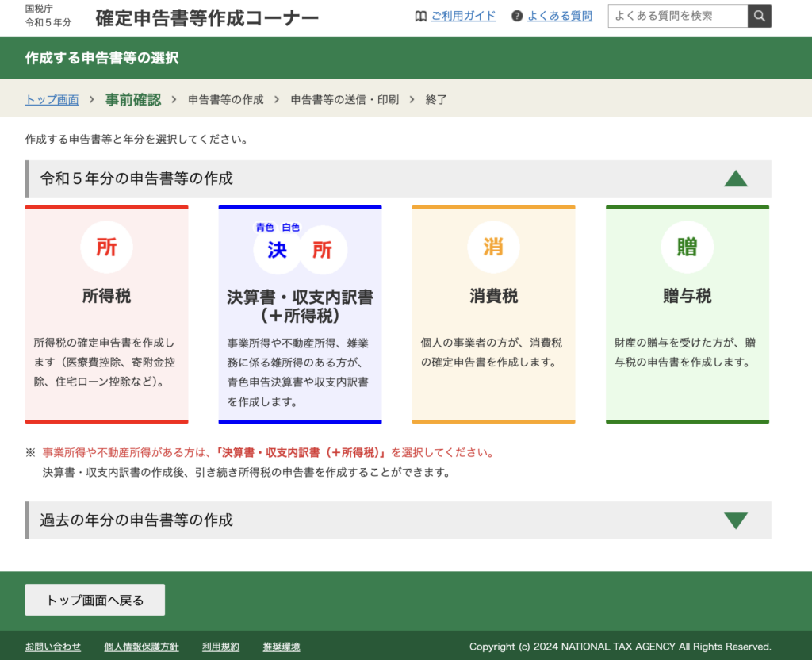Click the blue 決 settlement icon
Screen dimensions: 812x660
click(277, 250)
